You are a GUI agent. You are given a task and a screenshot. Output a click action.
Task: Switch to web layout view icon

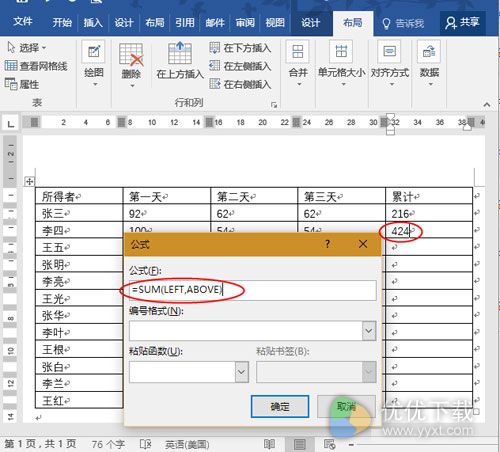tap(329, 444)
